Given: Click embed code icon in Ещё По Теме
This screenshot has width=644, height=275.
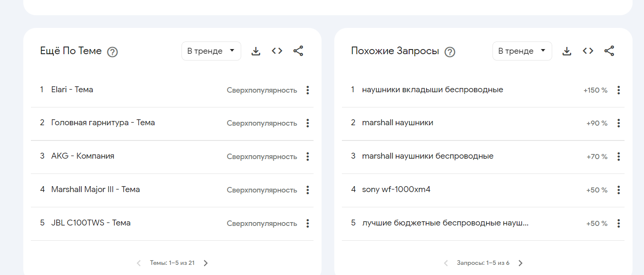Looking at the screenshot, I should (x=277, y=51).
